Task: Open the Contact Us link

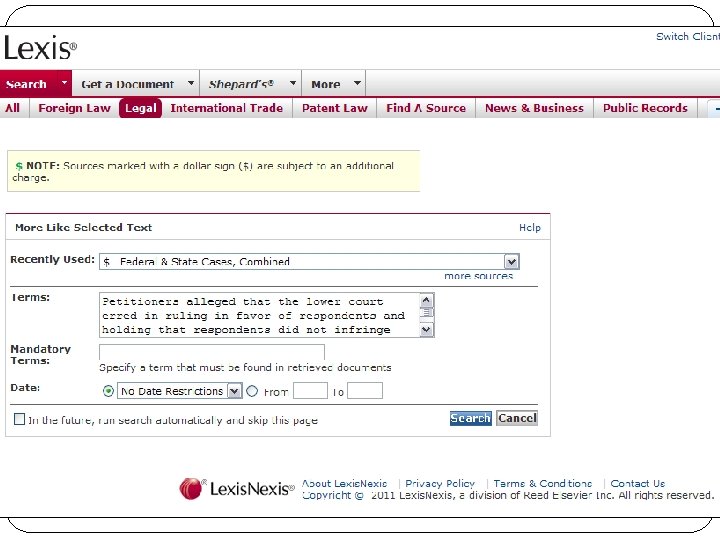Action: click(x=638, y=484)
